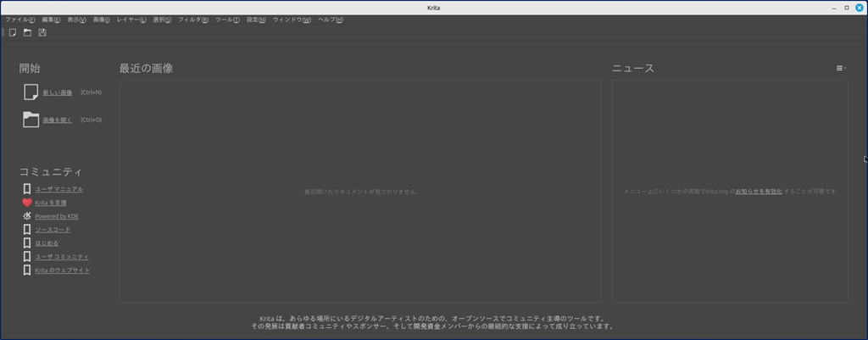The image size is (868, 340).
Task: Click the large blank page icon under 開始
Action: point(31,92)
